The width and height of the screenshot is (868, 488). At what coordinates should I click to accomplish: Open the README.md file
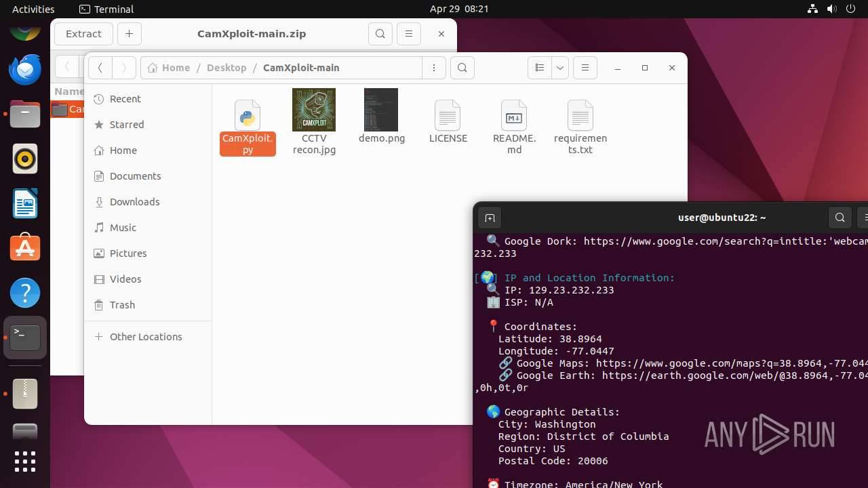514,127
